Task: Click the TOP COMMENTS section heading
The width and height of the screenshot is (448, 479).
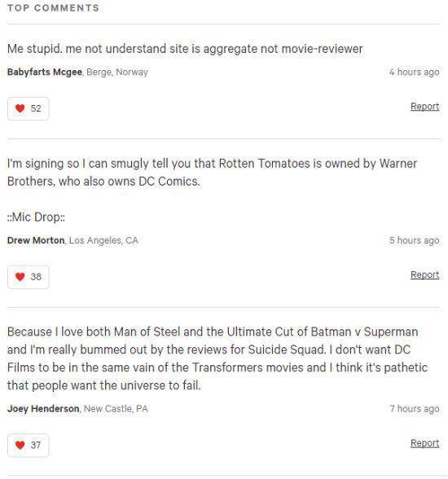Action: tap(53, 8)
